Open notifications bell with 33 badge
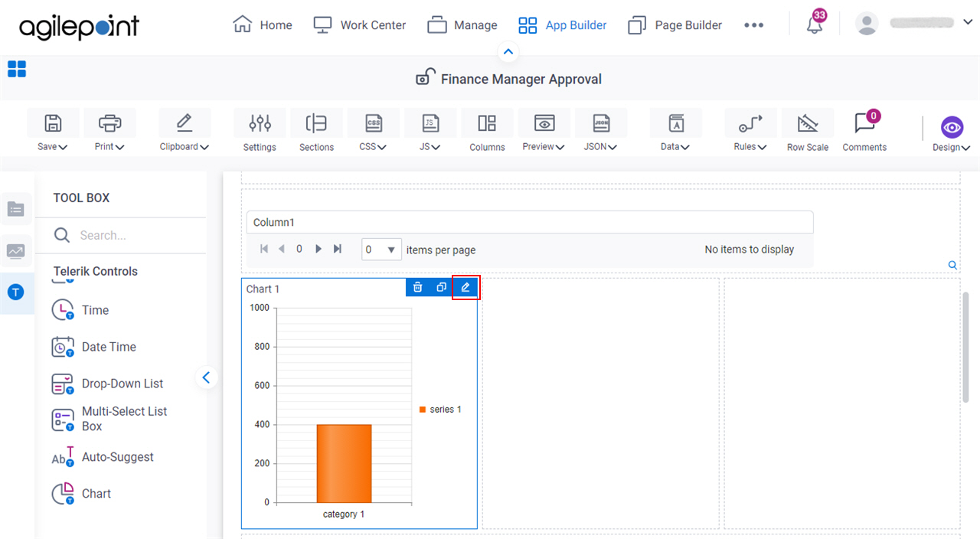The image size is (980, 539). tap(815, 24)
